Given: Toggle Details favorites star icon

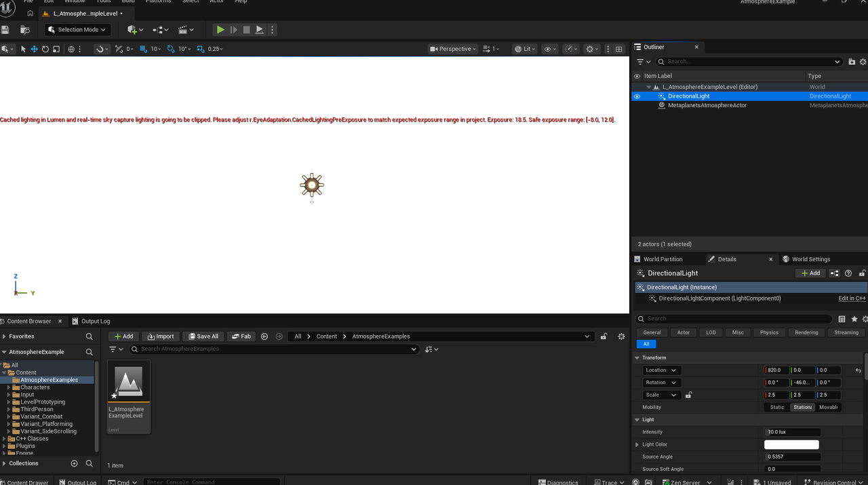Looking at the screenshot, I should point(854,319).
